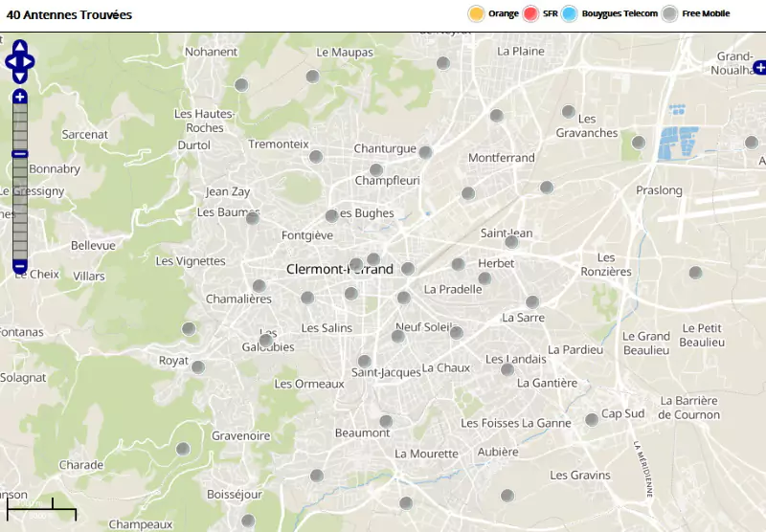Click the zoom slider handle on the zoom bar
The height and width of the screenshot is (532, 766).
coord(20,154)
